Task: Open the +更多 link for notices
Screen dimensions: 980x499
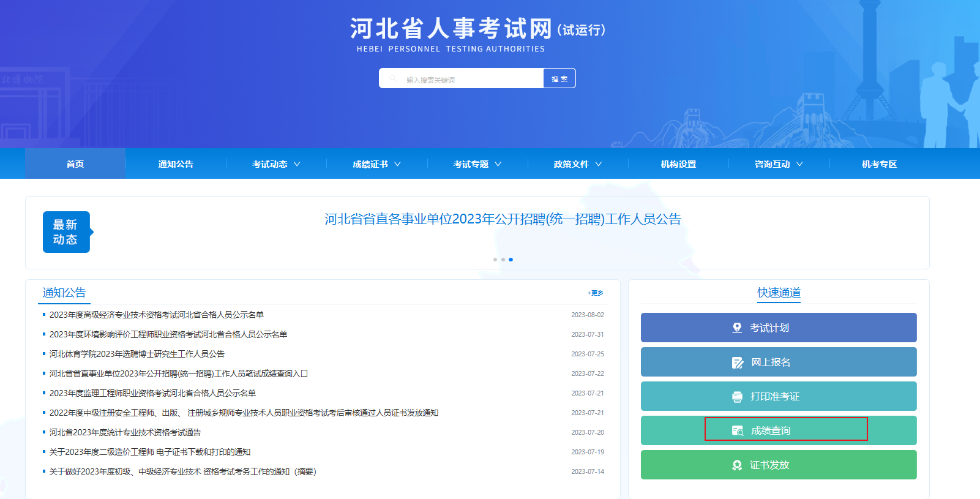Action: 595,293
